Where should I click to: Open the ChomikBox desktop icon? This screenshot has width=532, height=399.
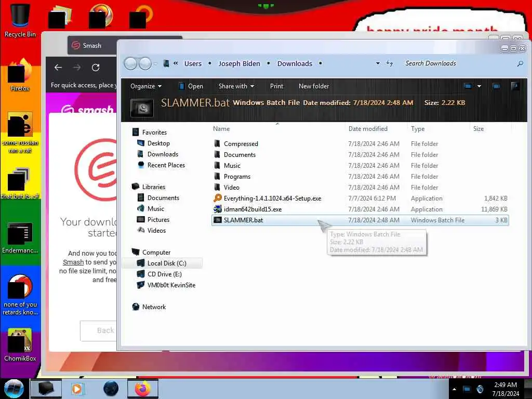(x=20, y=345)
